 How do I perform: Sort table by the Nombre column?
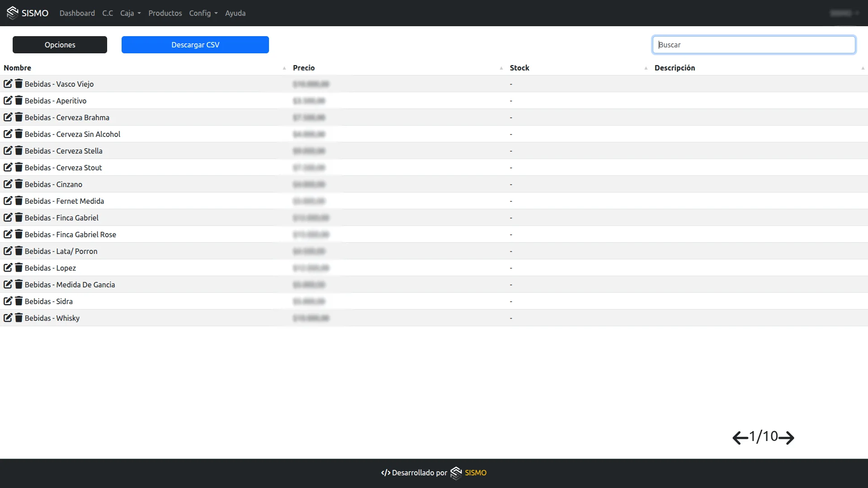[x=18, y=68]
